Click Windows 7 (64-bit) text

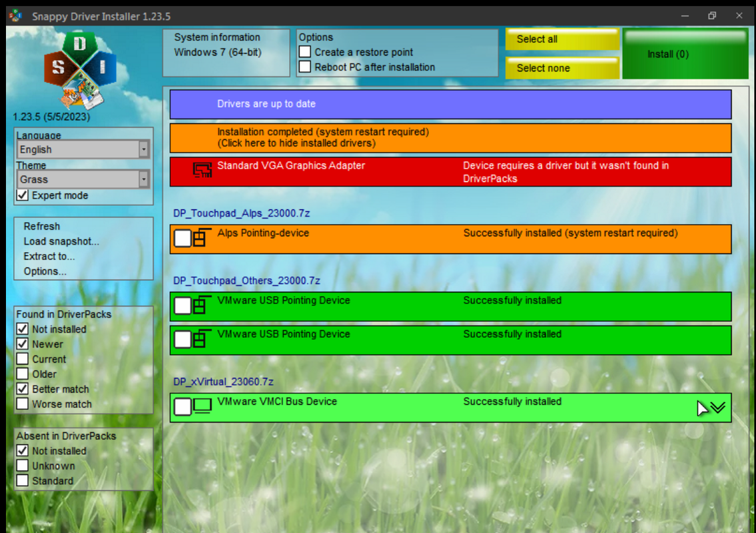(x=217, y=52)
